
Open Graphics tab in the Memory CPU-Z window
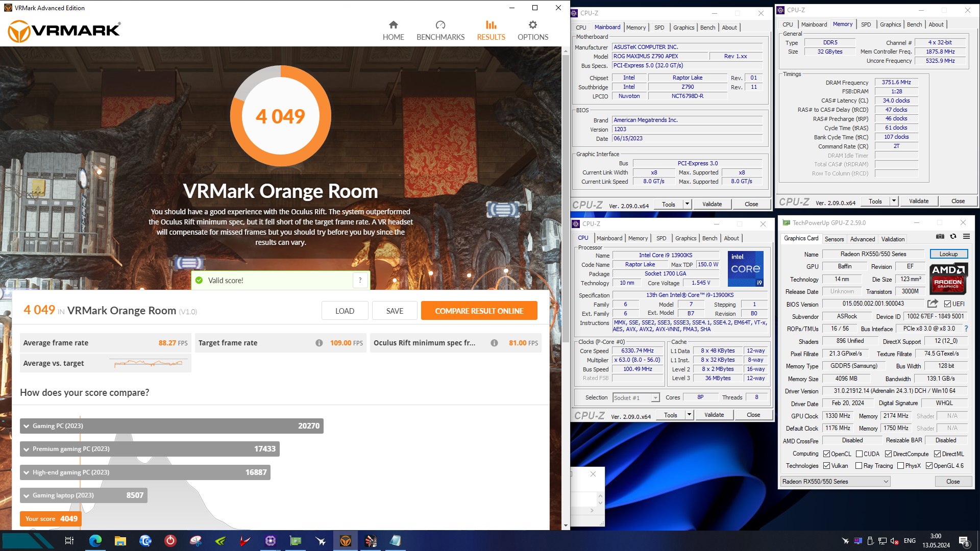tap(890, 24)
